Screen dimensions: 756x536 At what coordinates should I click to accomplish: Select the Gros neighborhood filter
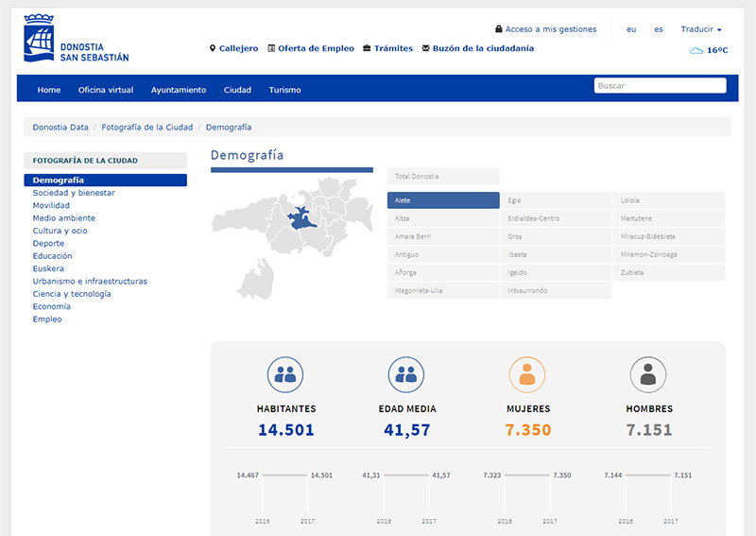[x=555, y=236]
